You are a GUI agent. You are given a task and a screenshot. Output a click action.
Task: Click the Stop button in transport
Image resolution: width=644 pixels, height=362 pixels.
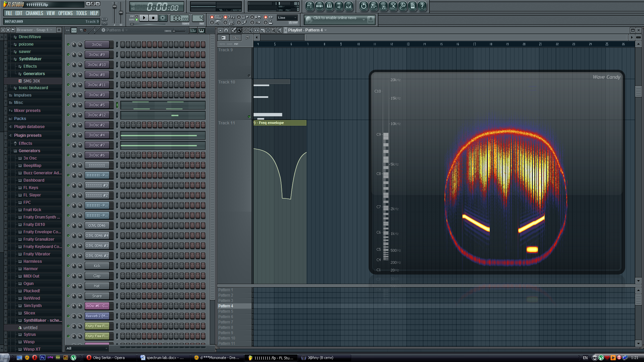153,18
